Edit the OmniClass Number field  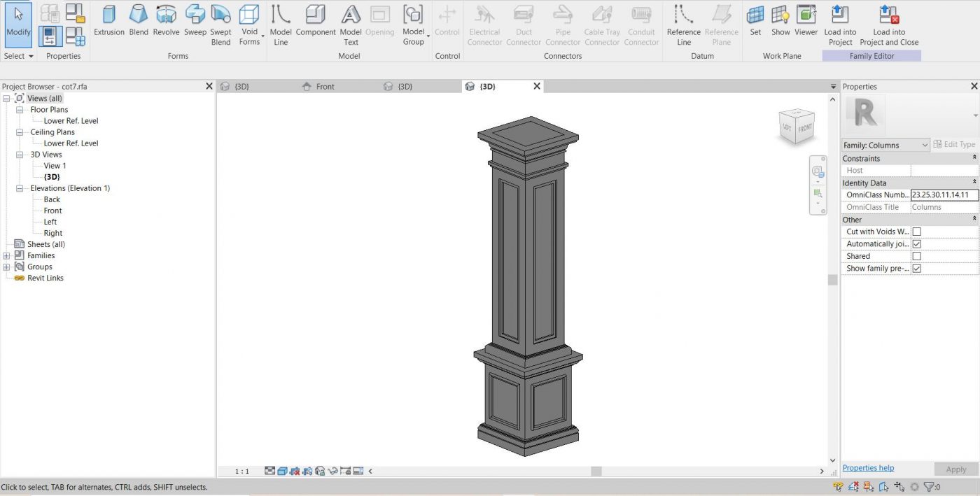click(944, 195)
